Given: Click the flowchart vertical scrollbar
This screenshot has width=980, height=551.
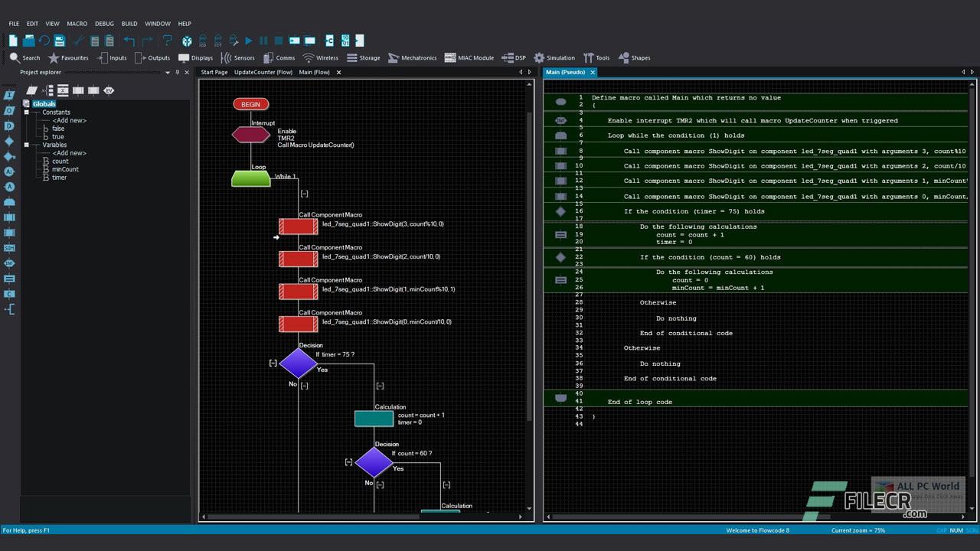Looking at the screenshot, I should pyautogui.click(x=529, y=266).
